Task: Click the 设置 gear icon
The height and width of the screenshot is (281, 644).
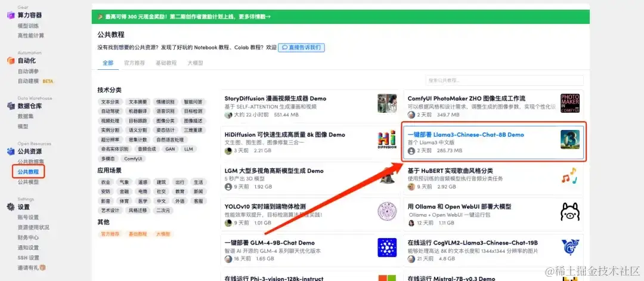Action: tap(11, 206)
